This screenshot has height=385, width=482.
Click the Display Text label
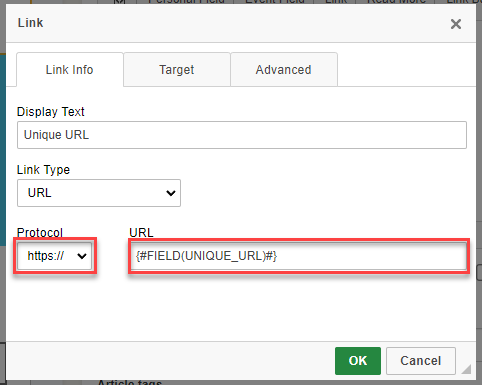pyautogui.click(x=51, y=112)
